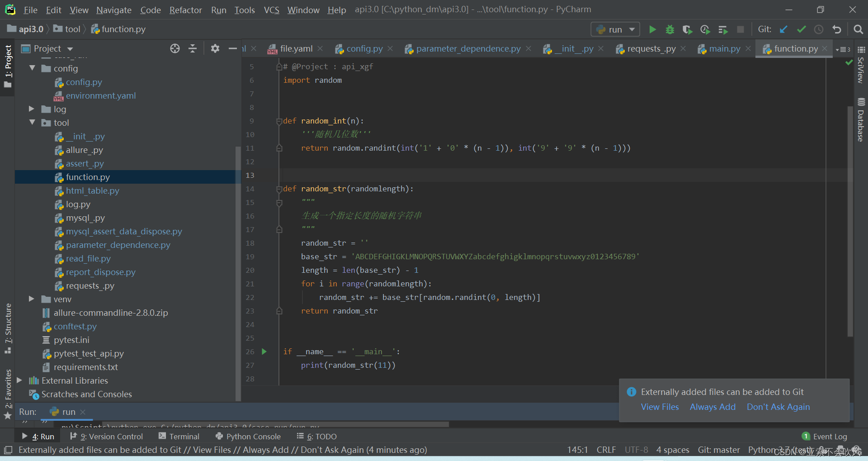Open the profiler run icon
Screen dimensions: 868x461
tap(705, 29)
